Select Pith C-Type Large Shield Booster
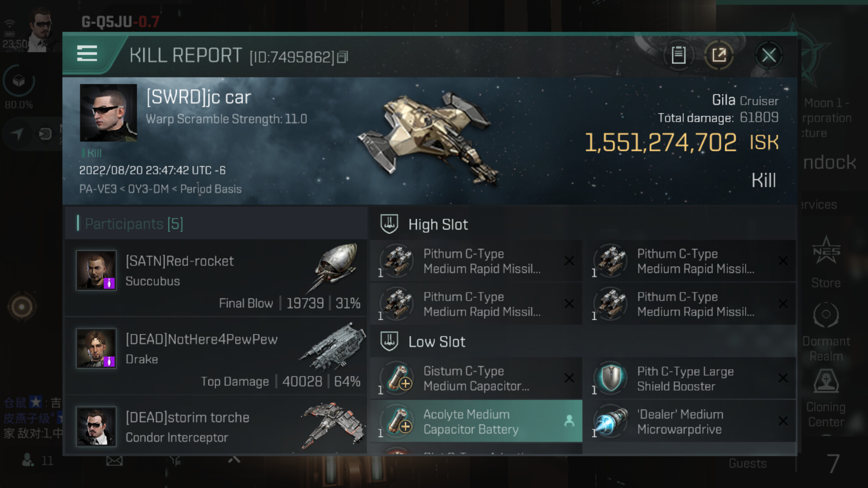868x488 pixels. coord(689,378)
